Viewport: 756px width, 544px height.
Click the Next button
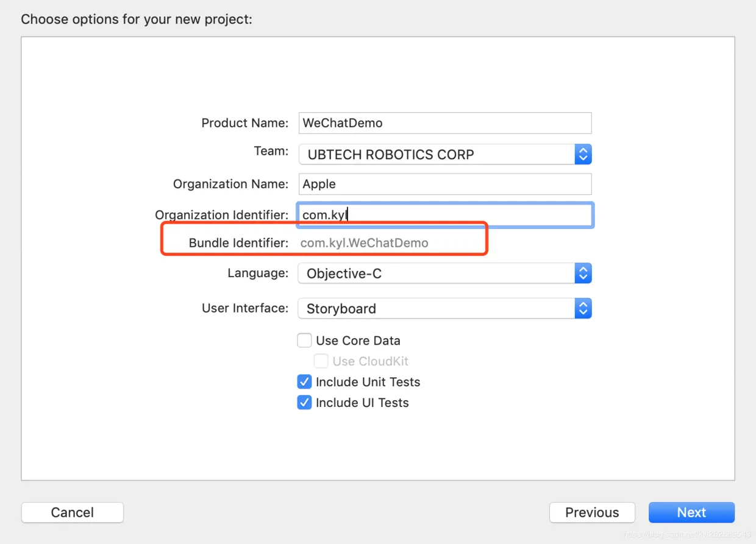[x=691, y=512]
